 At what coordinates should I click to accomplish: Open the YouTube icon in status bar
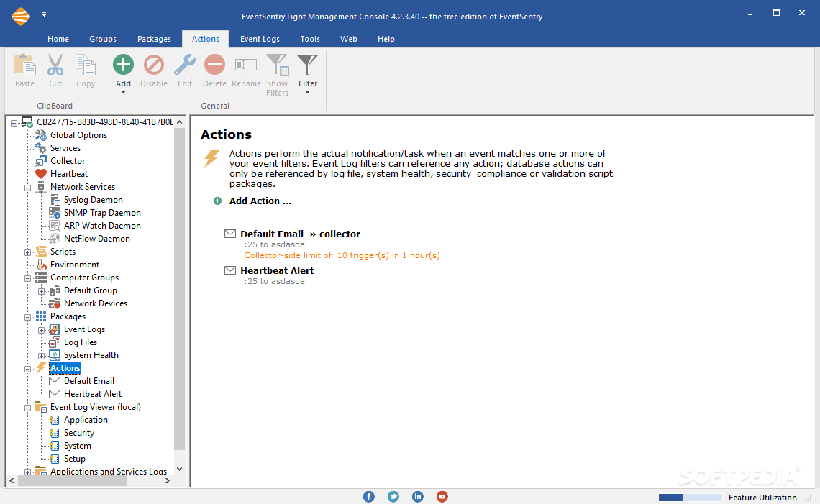point(442,497)
